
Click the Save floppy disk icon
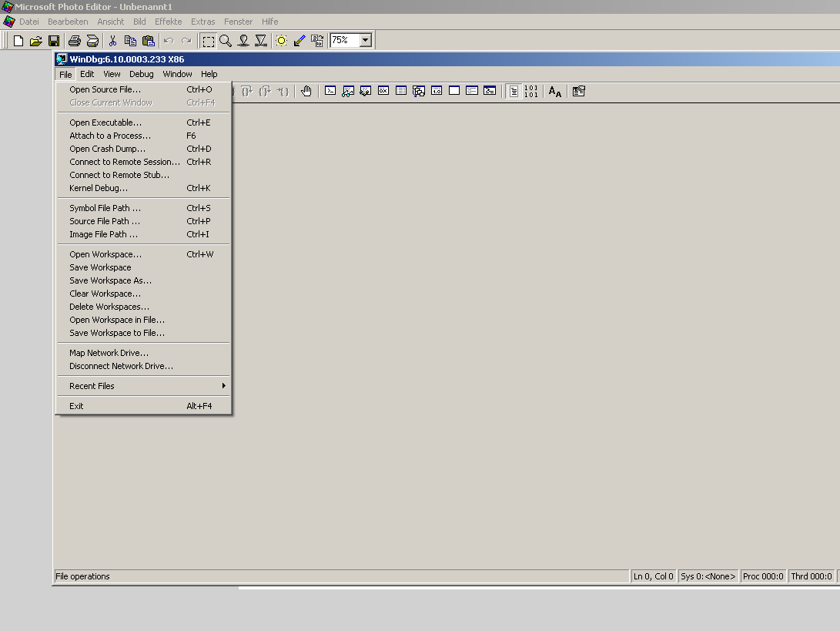pyautogui.click(x=54, y=41)
